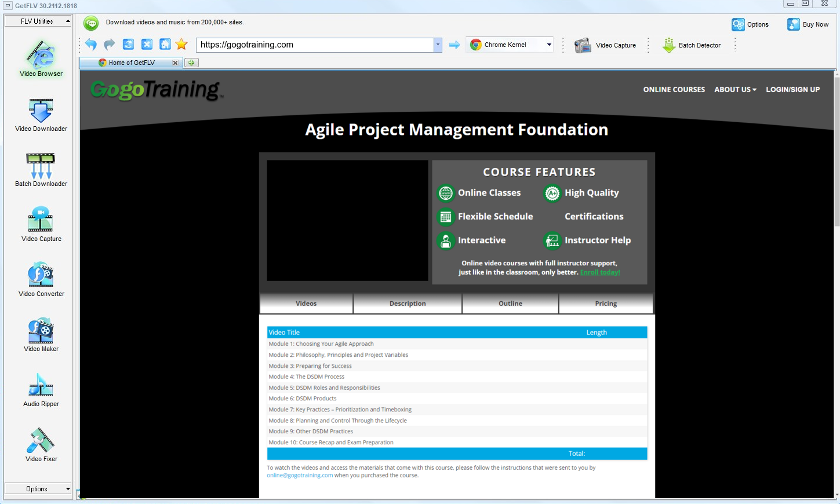
Task: Open Video Capture in the sidebar
Action: pyautogui.click(x=41, y=225)
